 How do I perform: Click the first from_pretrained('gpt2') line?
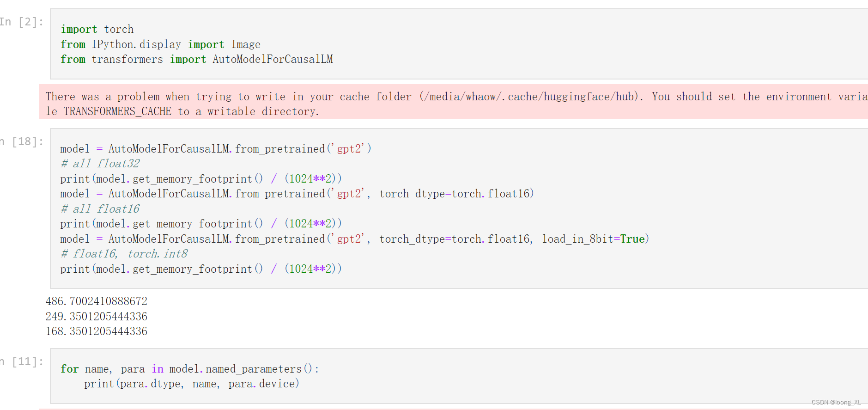tap(216, 149)
